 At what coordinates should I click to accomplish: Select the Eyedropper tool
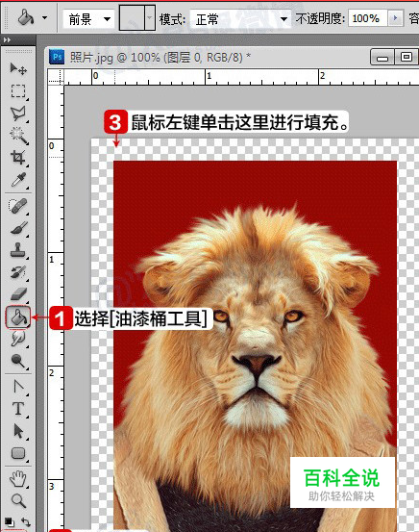coord(18,180)
